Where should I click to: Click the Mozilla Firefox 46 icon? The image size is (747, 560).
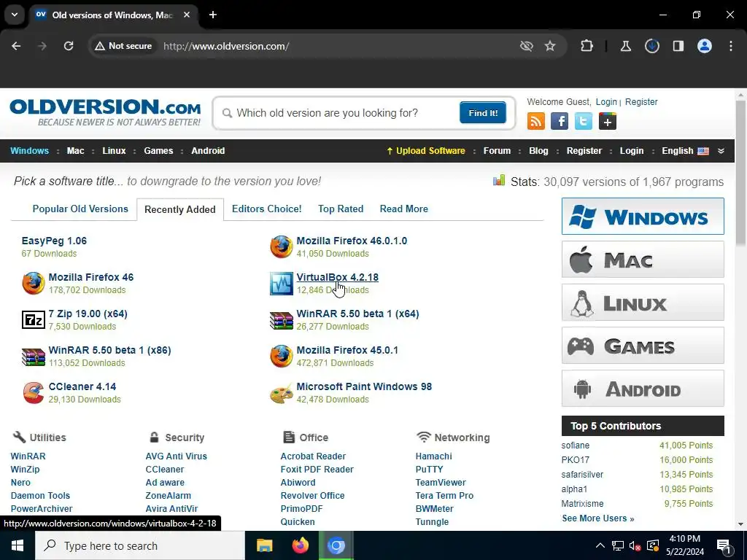[x=34, y=284]
